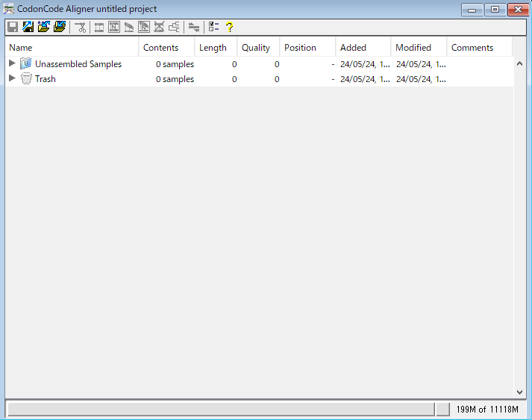Click the Add Samples folder icon
This screenshot has width=532, height=420.
44,27
